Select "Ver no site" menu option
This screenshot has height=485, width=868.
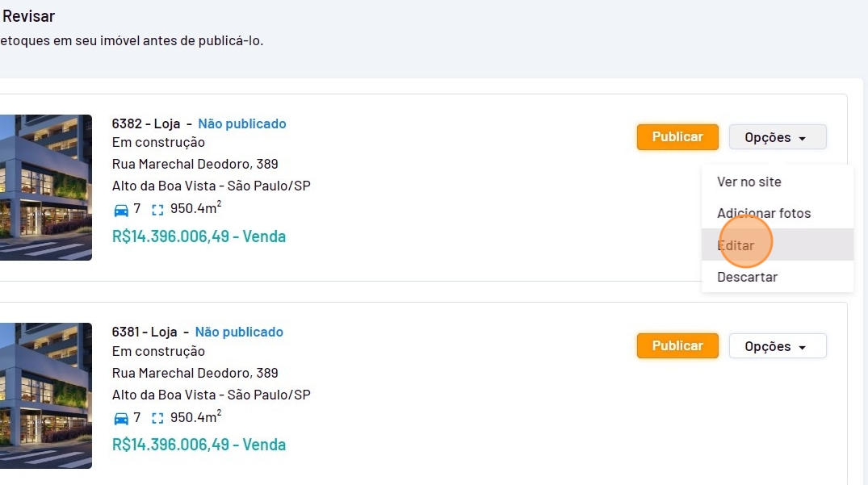pos(749,182)
